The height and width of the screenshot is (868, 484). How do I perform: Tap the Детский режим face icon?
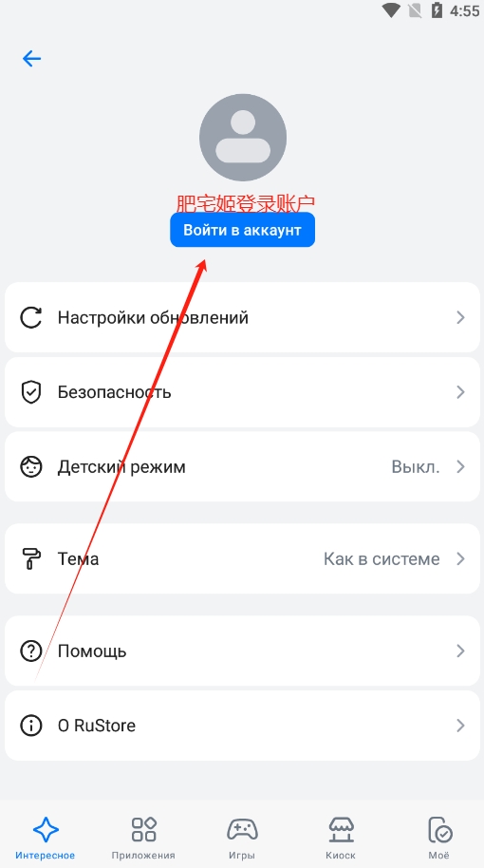tap(31, 466)
